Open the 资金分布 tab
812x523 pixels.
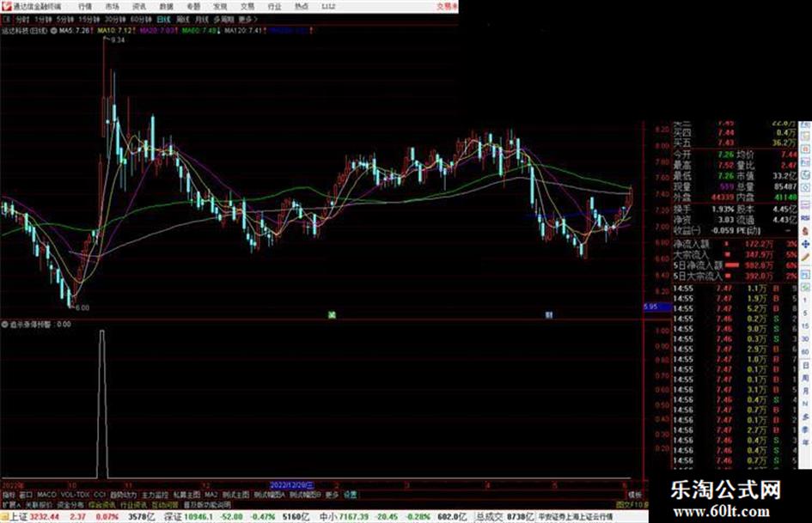point(70,504)
